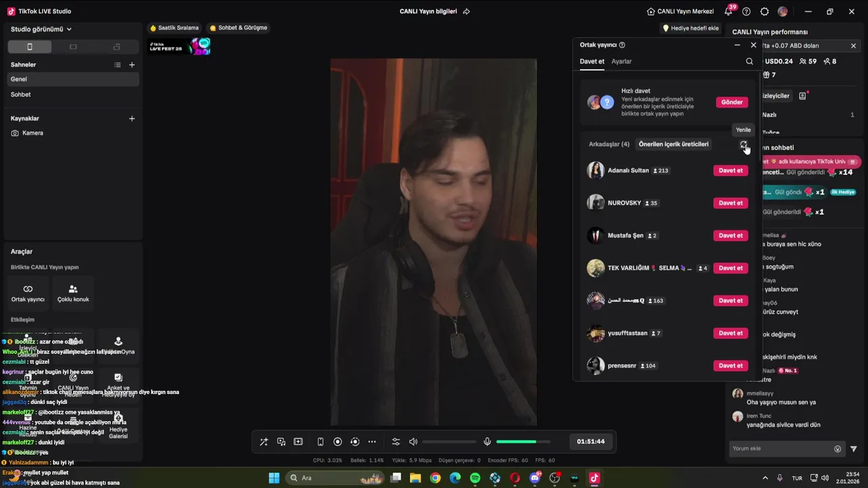Open the help question mark icon in title bar
This screenshot has width=868, height=488.
747,12
